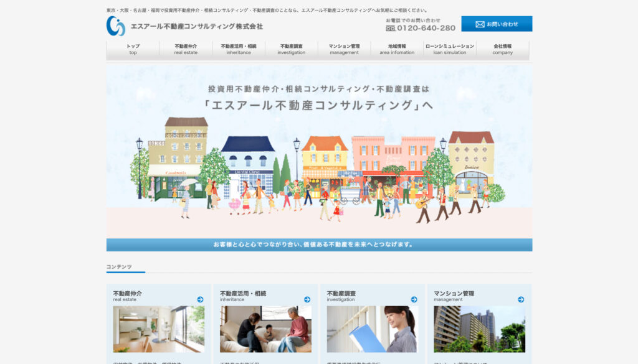Navigate to the ローンシミュレーション loan simulation page

point(450,49)
